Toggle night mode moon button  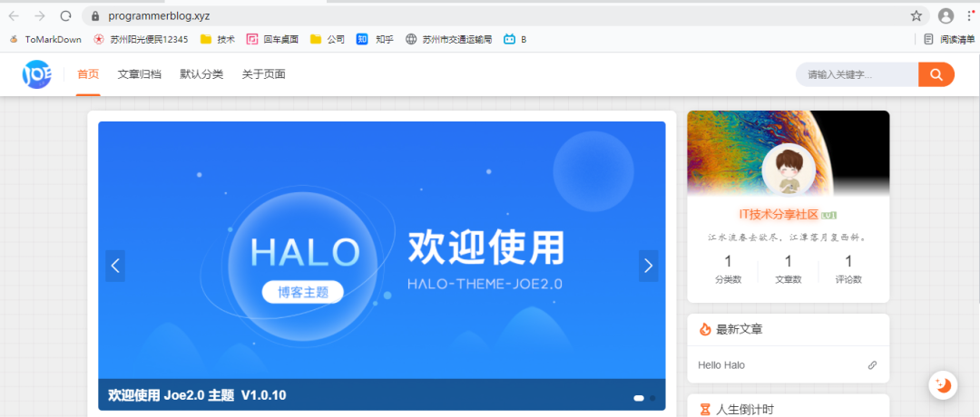click(x=943, y=385)
